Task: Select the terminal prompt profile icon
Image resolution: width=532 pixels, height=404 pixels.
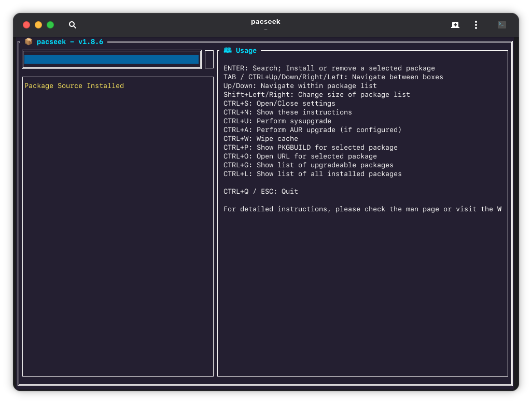Action: click(501, 24)
